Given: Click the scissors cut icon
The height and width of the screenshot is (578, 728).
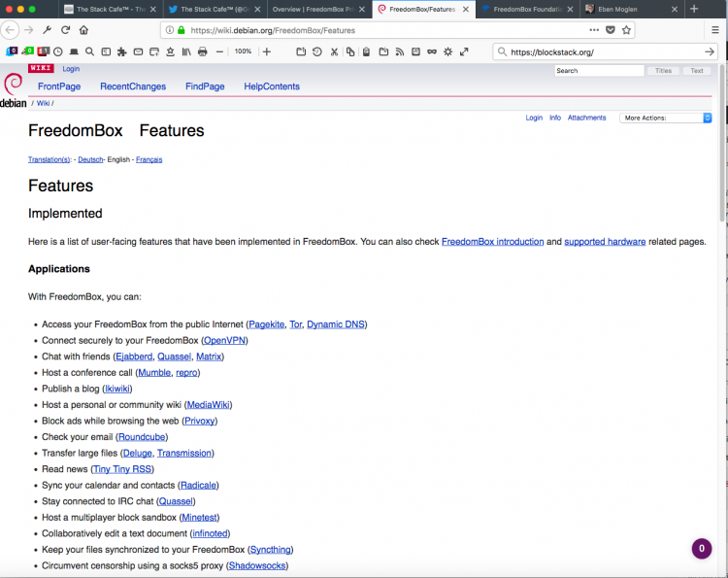Looking at the screenshot, I should pyautogui.click(x=334, y=51).
